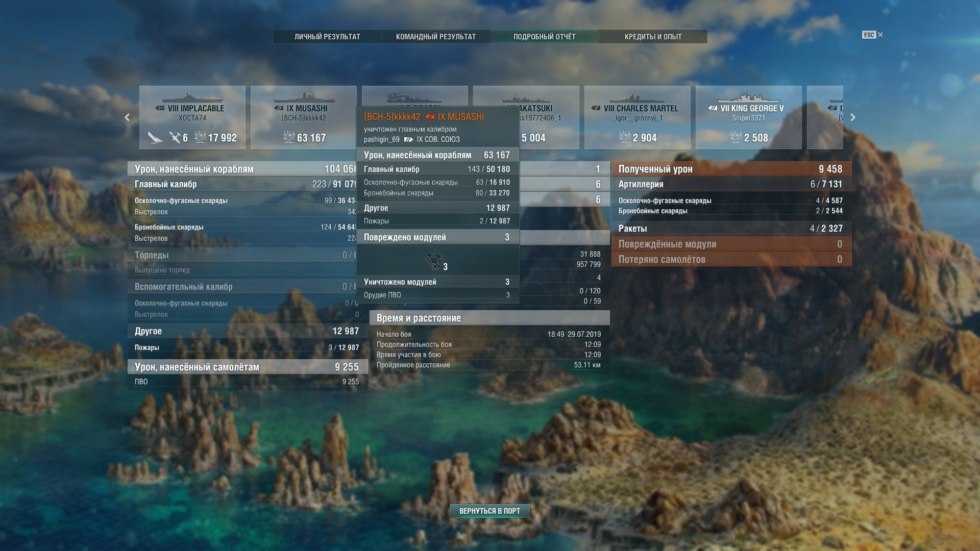
Task: Click the Пройденное расстояние 53.11 км row
Action: click(x=489, y=365)
